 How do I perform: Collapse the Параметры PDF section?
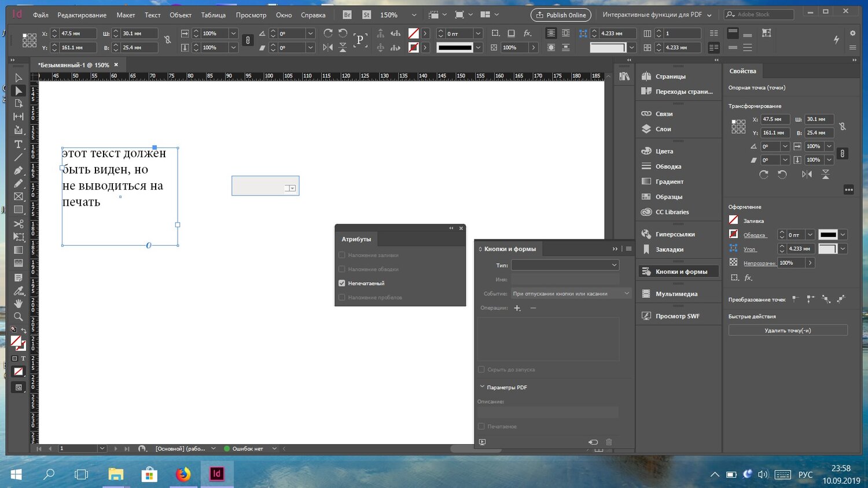tap(482, 387)
